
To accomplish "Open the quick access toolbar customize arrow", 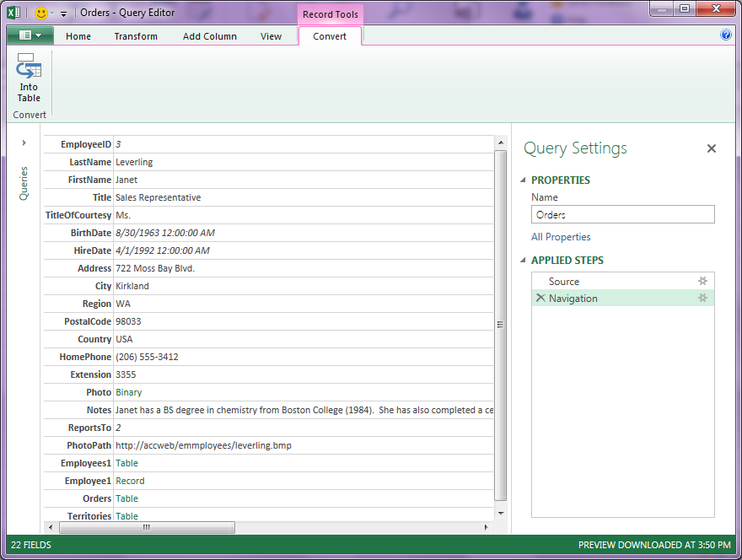I will point(64,13).
